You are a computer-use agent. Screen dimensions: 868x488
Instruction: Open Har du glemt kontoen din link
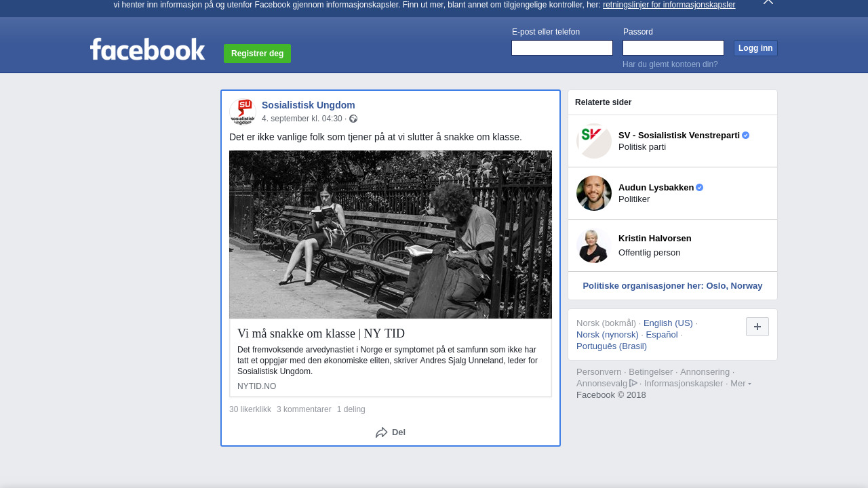pos(670,64)
